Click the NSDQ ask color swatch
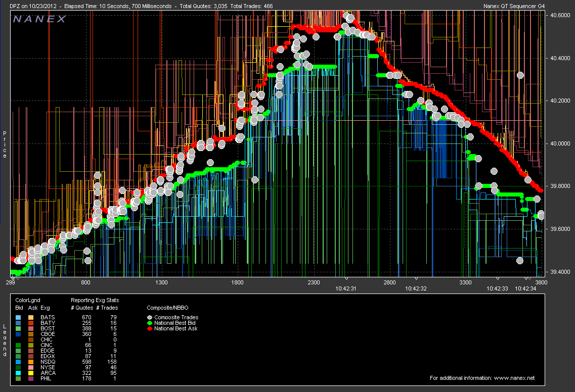Image resolution: width=575 pixels, height=392 pixels. (31, 362)
